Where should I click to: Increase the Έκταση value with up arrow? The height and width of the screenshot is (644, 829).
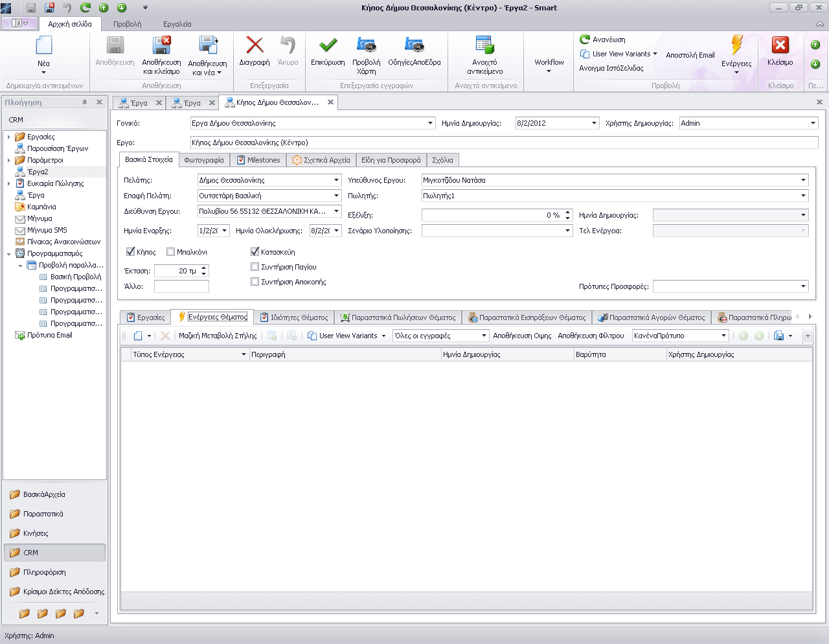[x=204, y=268]
